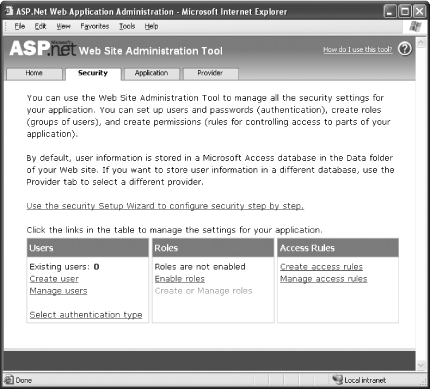Minimize the Internet Explorer window
Image resolution: width=431 pixels, height=389 pixels.
390,12
